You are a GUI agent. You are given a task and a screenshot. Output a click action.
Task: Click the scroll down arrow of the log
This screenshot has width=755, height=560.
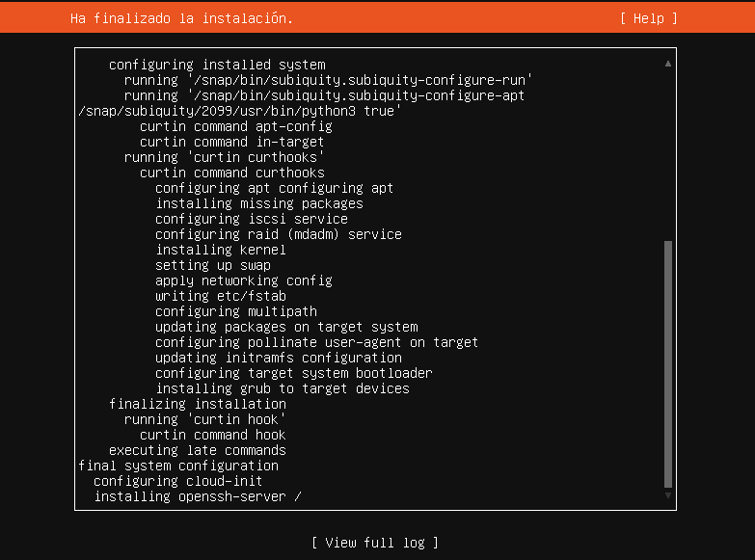coord(667,495)
